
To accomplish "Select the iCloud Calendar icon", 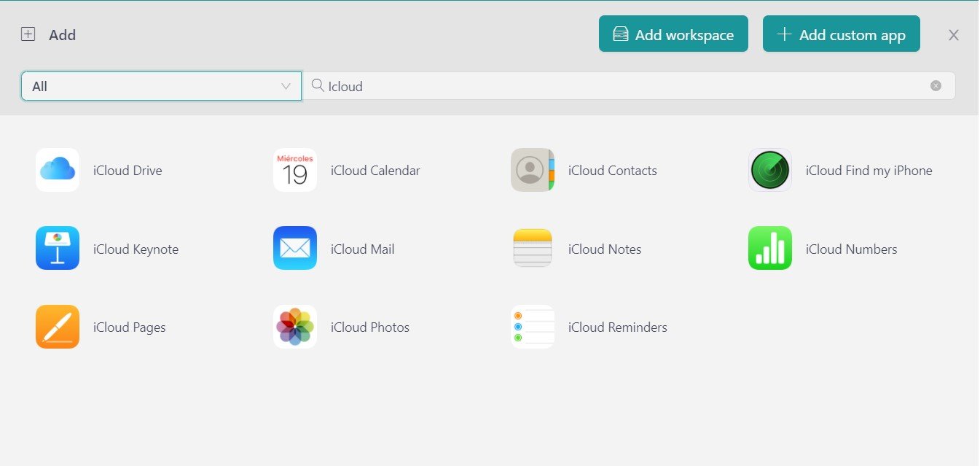I will (294, 170).
